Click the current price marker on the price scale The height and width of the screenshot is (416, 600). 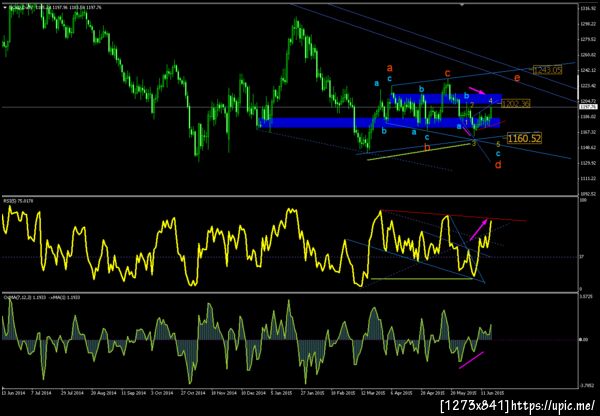tap(587, 107)
